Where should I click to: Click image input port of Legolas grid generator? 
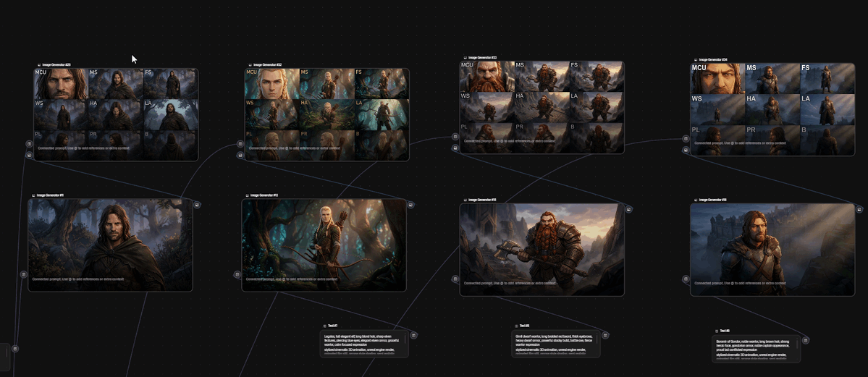(x=240, y=156)
